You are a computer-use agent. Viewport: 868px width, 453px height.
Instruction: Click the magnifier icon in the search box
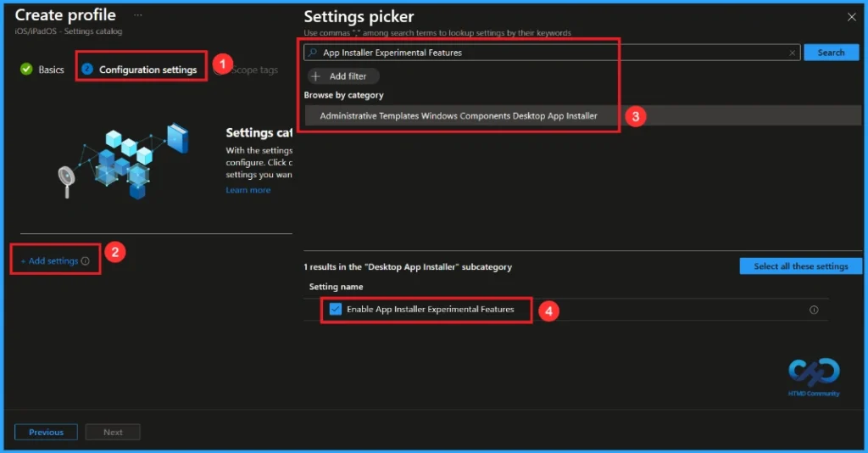pyautogui.click(x=313, y=52)
